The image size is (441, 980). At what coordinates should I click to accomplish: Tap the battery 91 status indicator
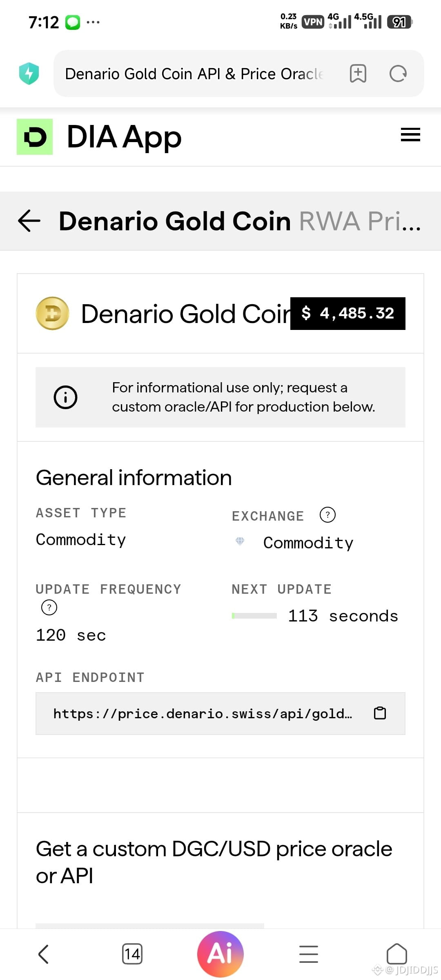coord(400,22)
